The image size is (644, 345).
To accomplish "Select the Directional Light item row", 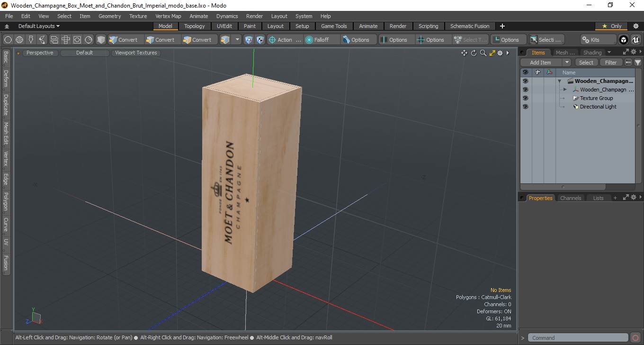I will click(x=598, y=107).
